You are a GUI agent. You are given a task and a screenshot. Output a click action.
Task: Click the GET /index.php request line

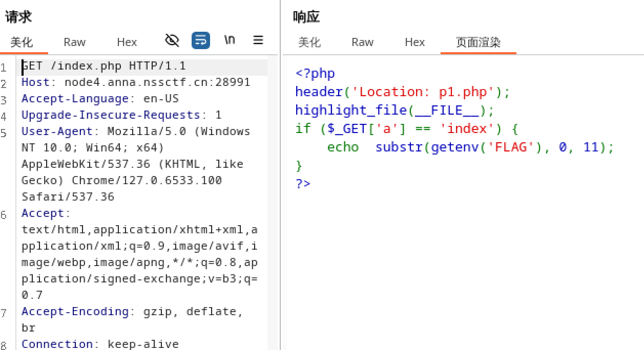(x=103, y=66)
